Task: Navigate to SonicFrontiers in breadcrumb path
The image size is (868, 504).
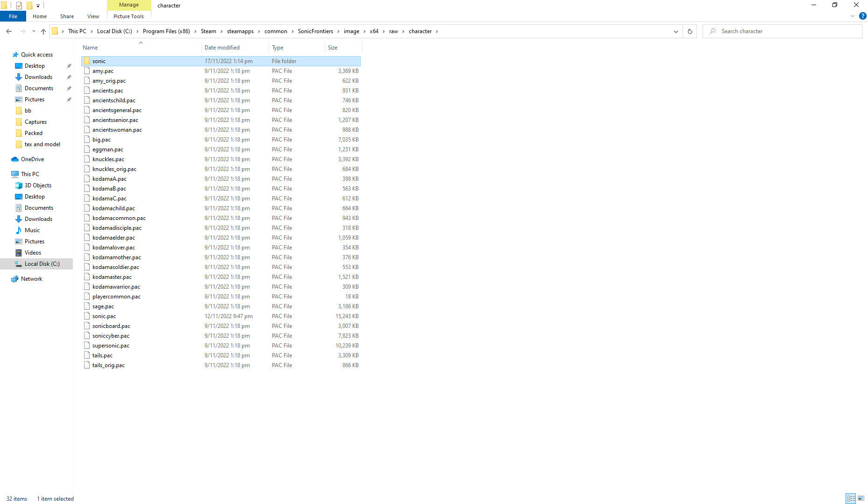Action: pos(315,31)
